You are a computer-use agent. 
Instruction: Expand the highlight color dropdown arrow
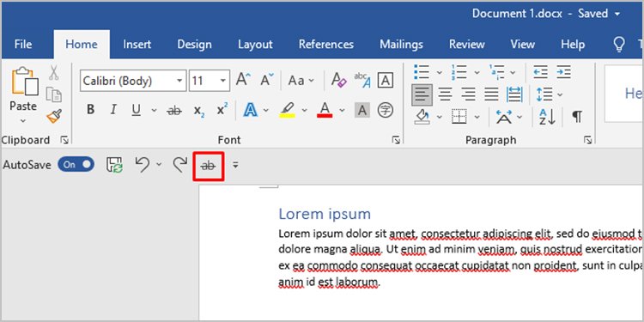304,110
